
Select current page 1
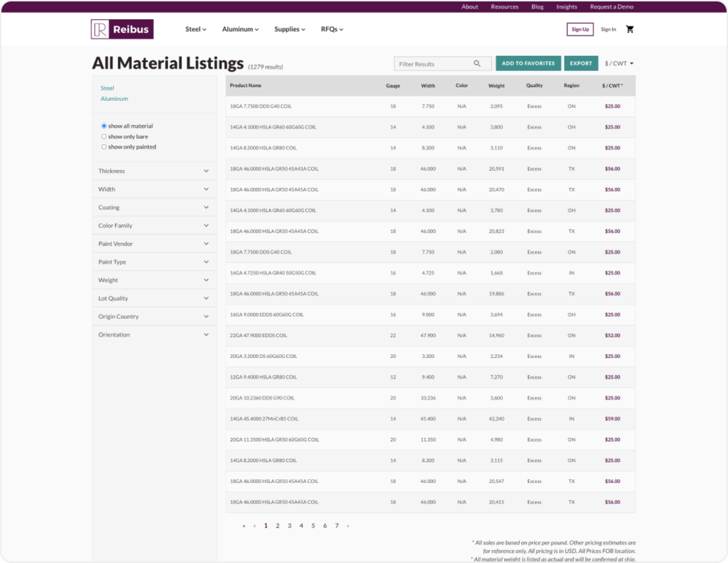266,525
